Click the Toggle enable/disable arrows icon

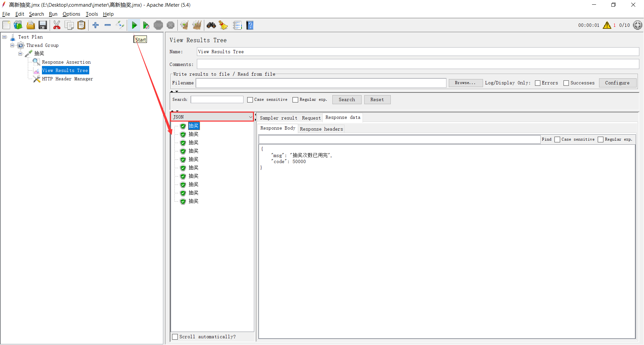(x=120, y=25)
